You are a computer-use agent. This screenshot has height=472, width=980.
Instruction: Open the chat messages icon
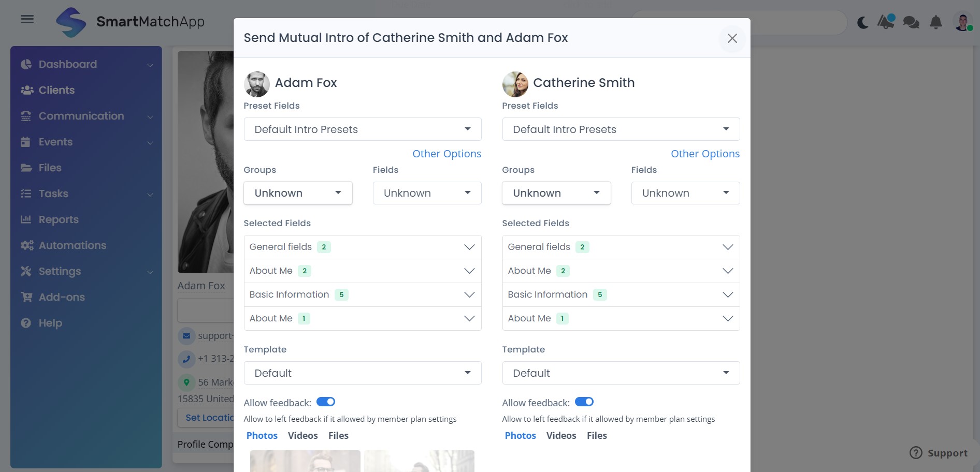(x=911, y=22)
